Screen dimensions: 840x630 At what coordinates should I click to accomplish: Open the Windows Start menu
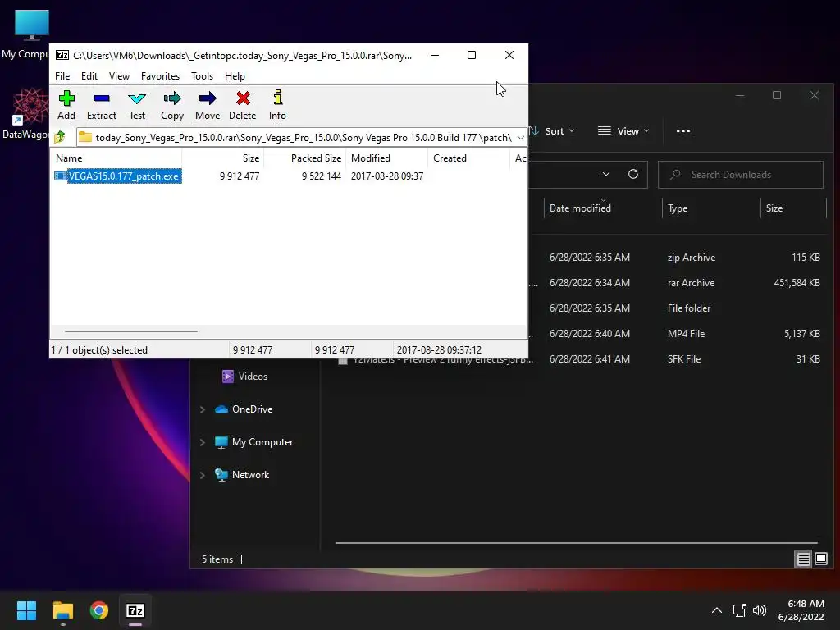(26, 610)
